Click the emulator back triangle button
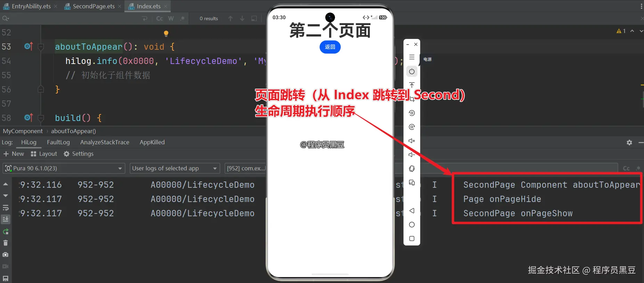The width and height of the screenshot is (644, 283). (412, 211)
